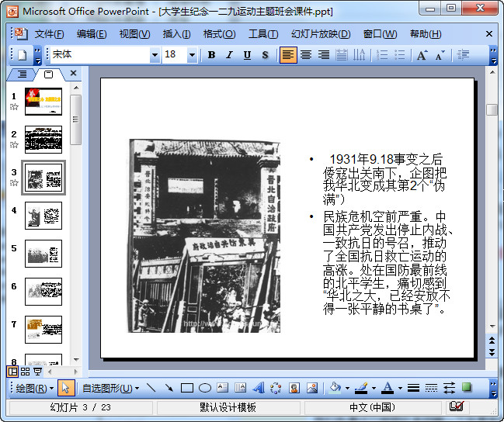Insert picture from file
The image size is (504, 422).
[311, 388]
